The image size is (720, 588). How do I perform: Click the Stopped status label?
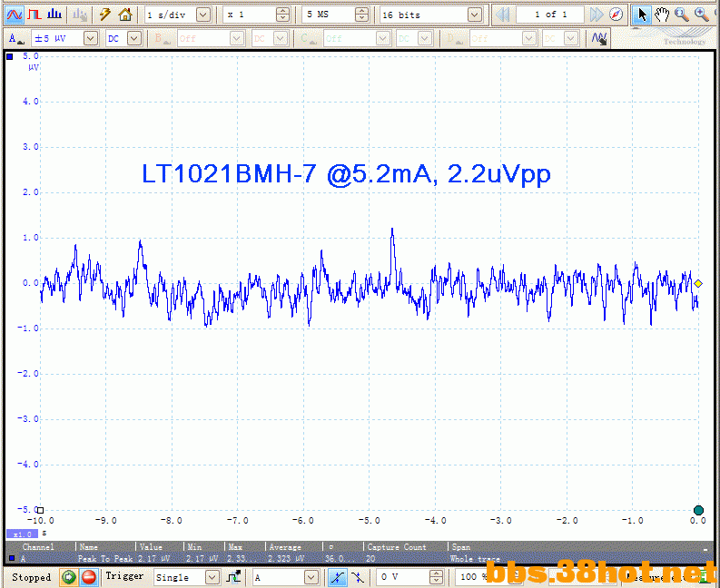point(31,577)
